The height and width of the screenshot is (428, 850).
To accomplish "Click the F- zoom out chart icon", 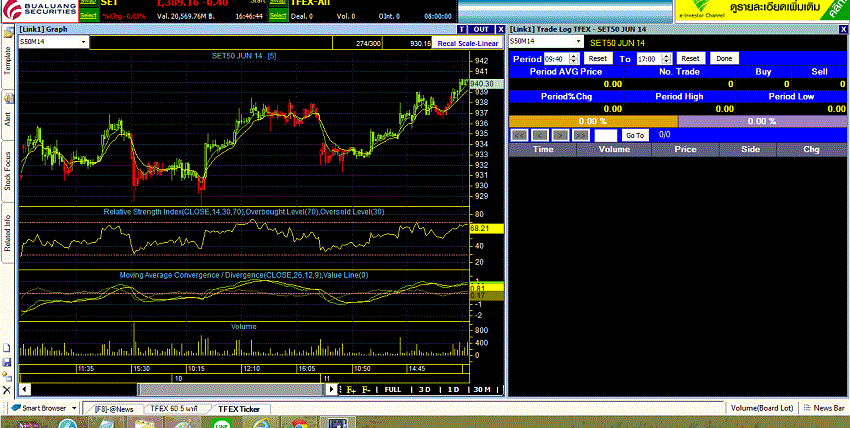I will [366, 390].
